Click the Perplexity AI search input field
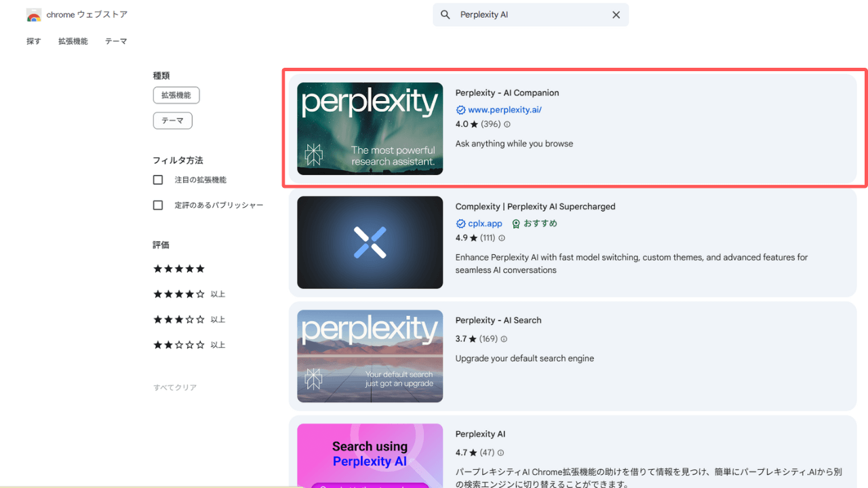 pos(529,15)
